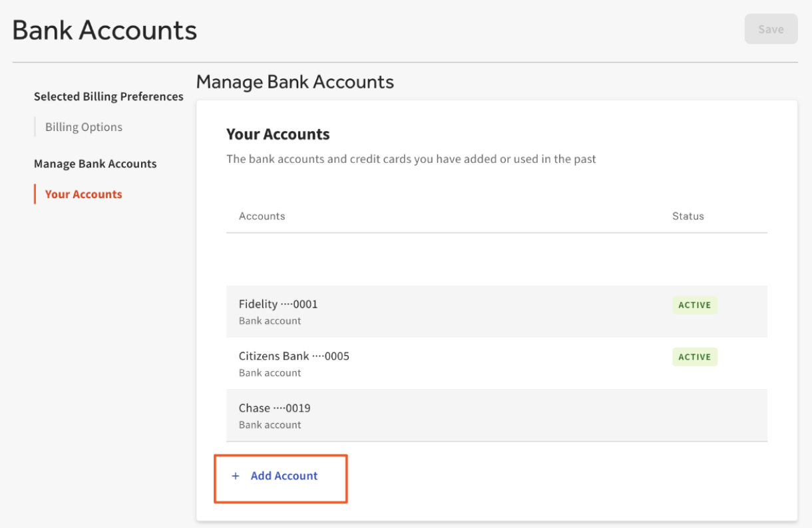This screenshot has height=528, width=812.
Task: Click the Status column header
Action: 688,215
